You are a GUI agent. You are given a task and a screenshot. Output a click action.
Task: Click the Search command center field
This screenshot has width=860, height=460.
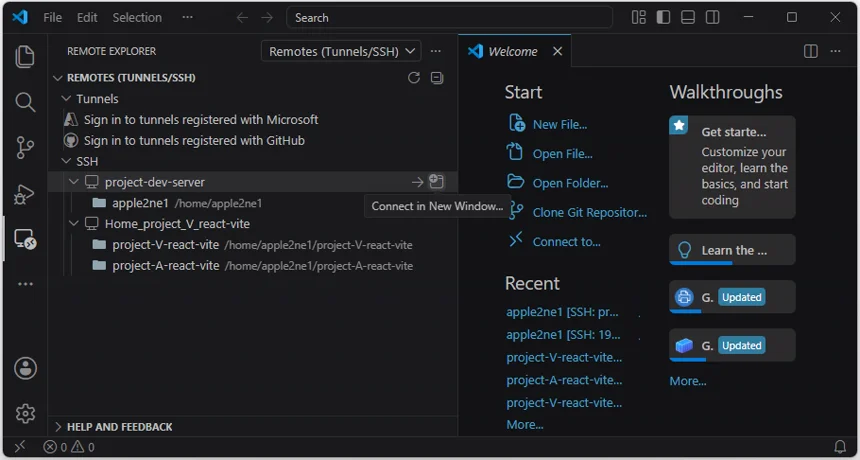449,18
